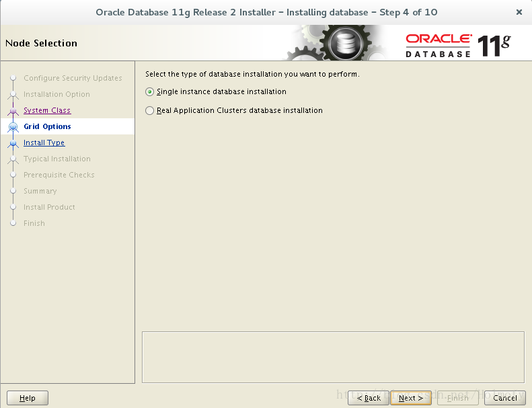Viewport: 532px width, 408px height.
Task: Click the Configure Security Updates step text
Action: [x=73, y=78]
